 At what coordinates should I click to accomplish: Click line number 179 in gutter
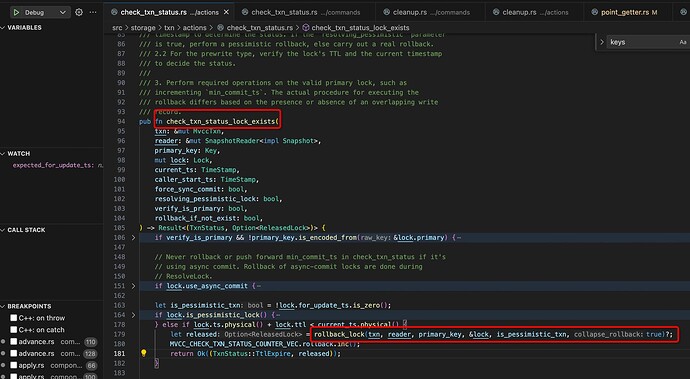click(x=119, y=335)
